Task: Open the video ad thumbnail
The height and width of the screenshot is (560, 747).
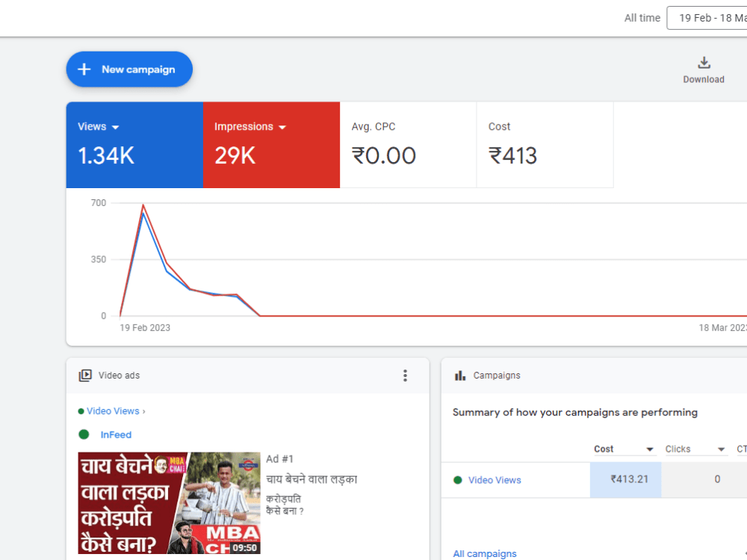Action: click(x=169, y=503)
